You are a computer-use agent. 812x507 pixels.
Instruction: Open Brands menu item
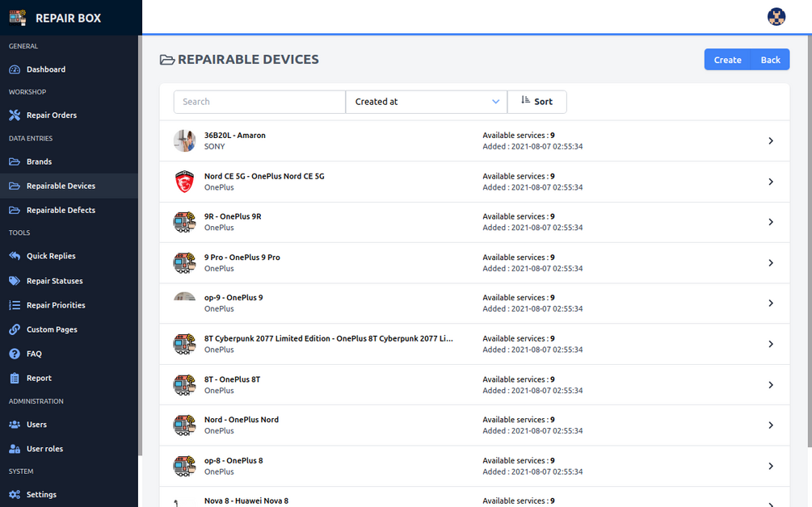[69, 162]
